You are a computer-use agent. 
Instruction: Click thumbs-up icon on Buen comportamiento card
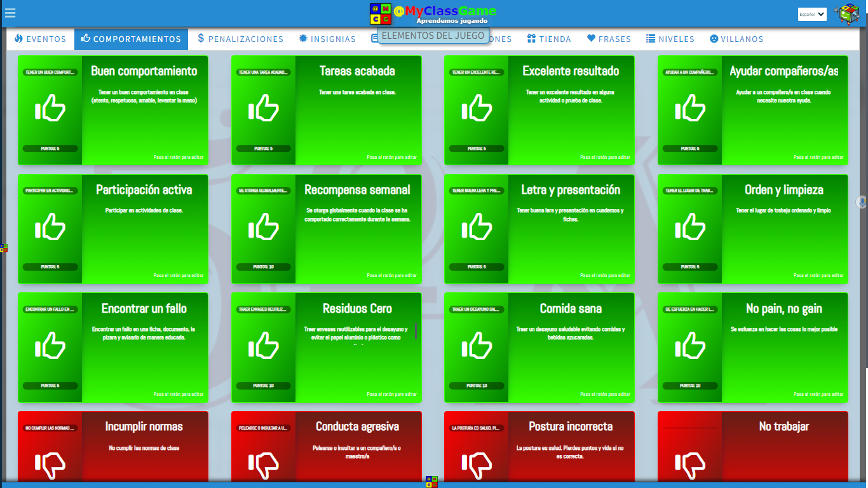(50, 108)
